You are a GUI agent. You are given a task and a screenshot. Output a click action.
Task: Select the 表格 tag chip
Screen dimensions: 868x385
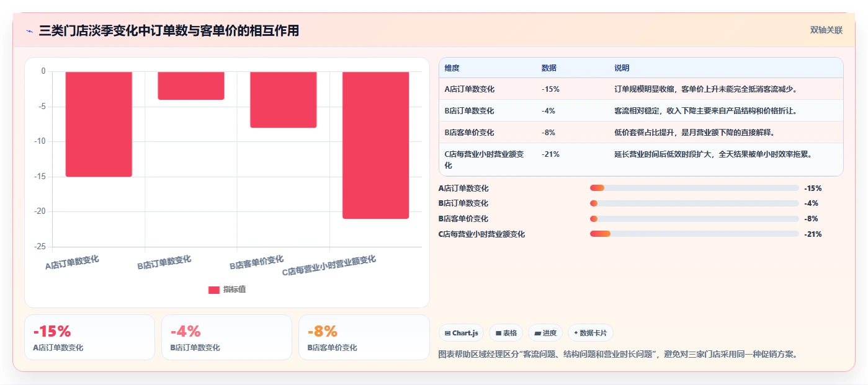(x=506, y=333)
